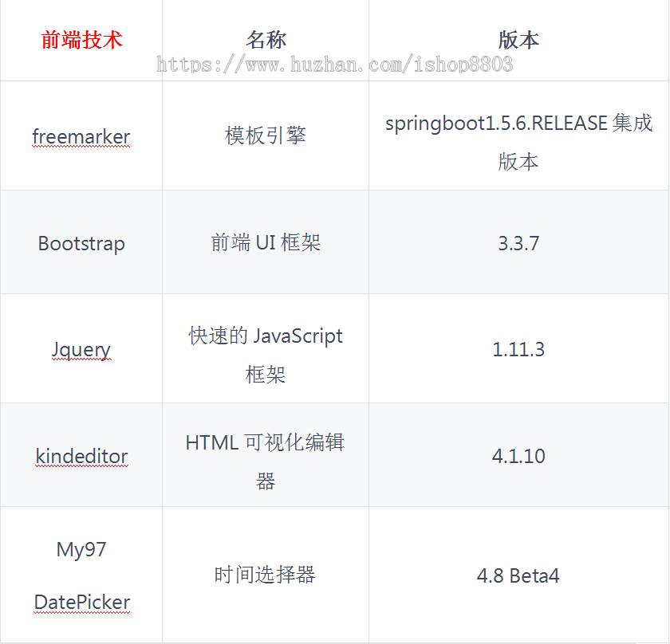This screenshot has width=670, height=644.
Task: Click the DatePicker link
Action: tap(81, 602)
